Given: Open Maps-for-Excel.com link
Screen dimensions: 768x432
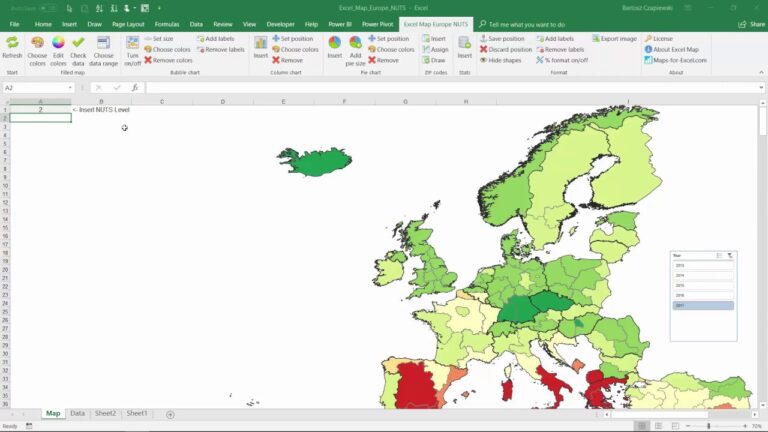Looking at the screenshot, I should tap(675, 60).
